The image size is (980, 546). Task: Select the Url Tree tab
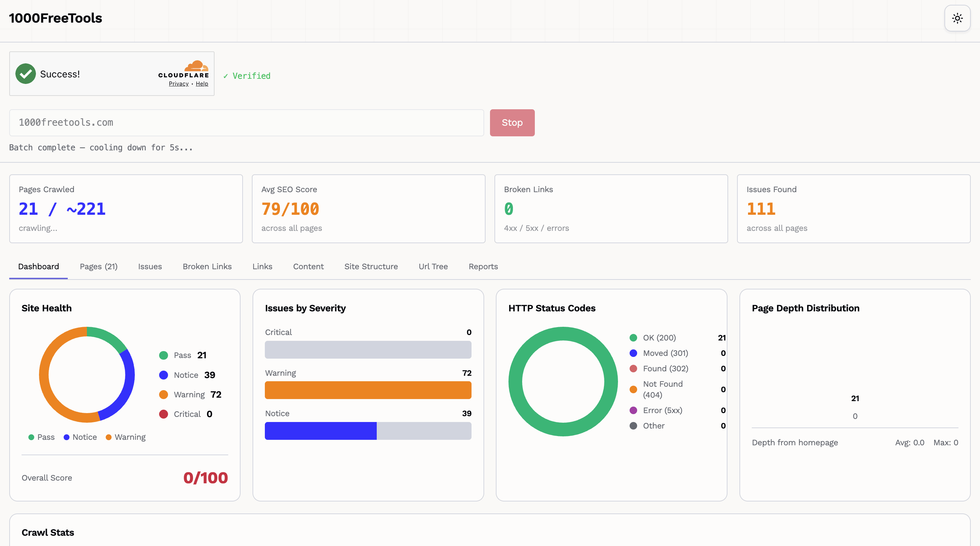(x=433, y=266)
